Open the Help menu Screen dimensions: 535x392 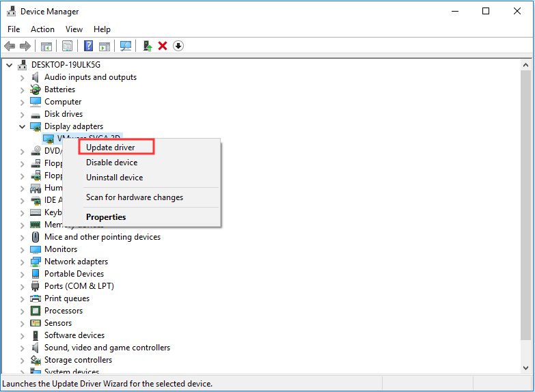coord(102,29)
